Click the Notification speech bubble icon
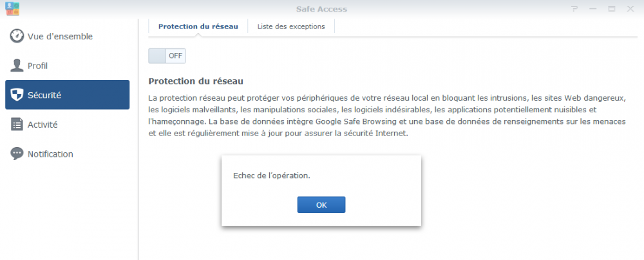 click(17, 154)
